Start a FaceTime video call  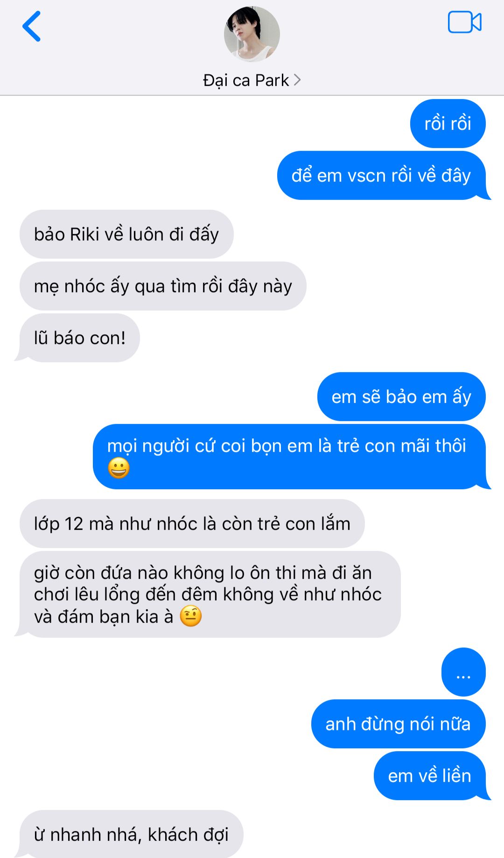click(x=464, y=22)
